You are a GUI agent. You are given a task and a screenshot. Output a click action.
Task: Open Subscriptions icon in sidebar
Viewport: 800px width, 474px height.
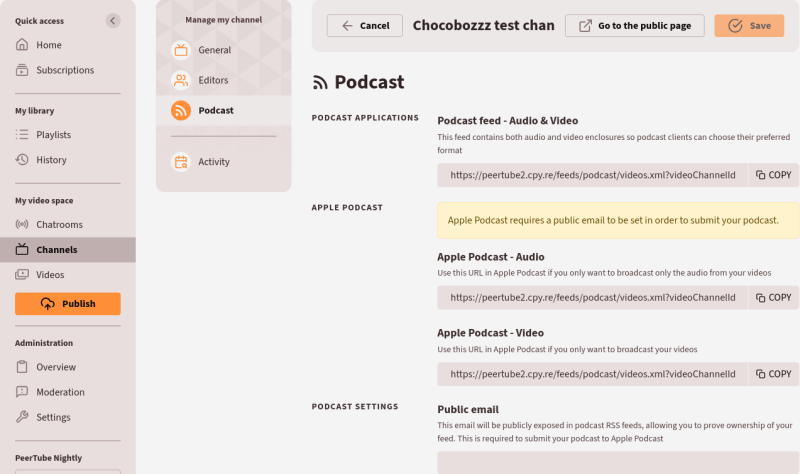(22, 70)
